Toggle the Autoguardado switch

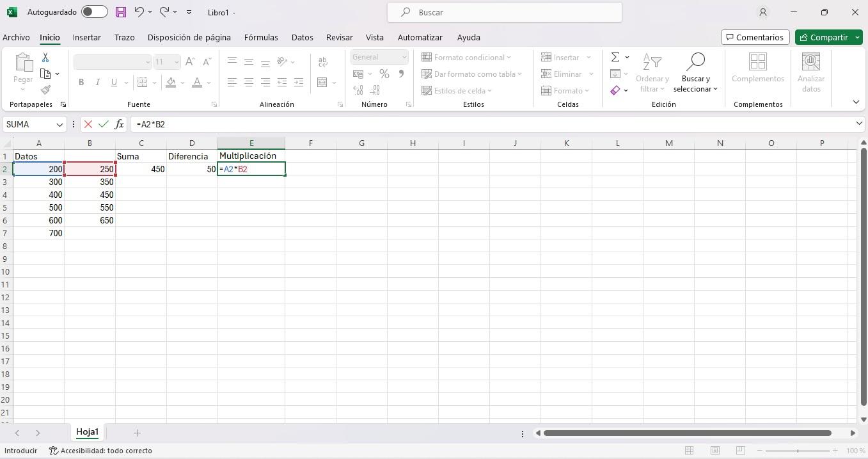tap(94, 12)
